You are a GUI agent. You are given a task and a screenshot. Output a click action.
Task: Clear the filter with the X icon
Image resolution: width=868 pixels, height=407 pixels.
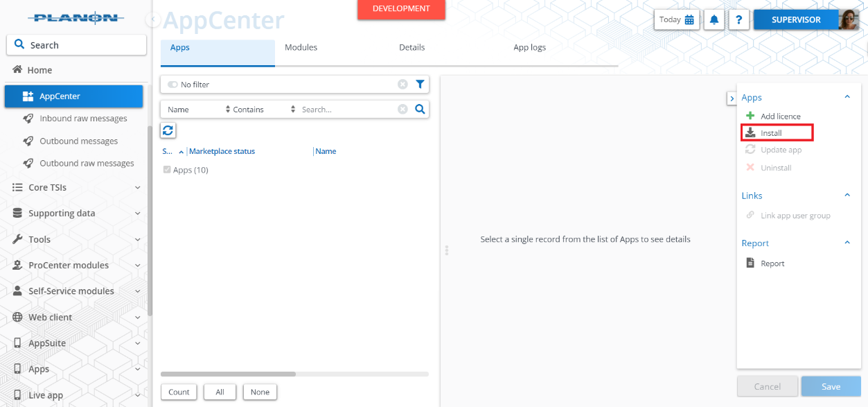coord(402,85)
